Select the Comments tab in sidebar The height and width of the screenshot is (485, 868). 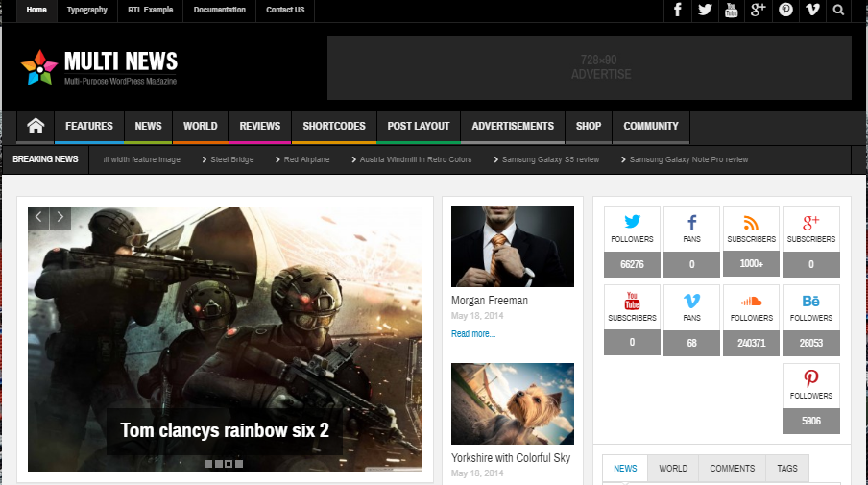[732, 469]
